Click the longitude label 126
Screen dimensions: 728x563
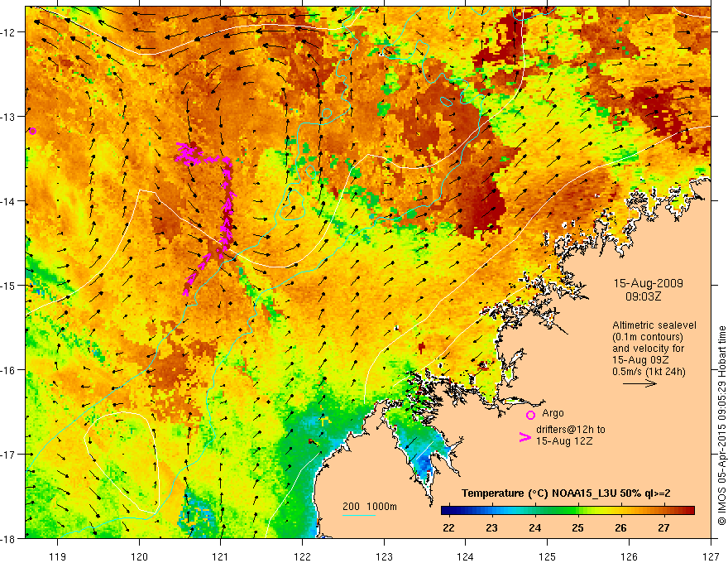[x=629, y=556]
